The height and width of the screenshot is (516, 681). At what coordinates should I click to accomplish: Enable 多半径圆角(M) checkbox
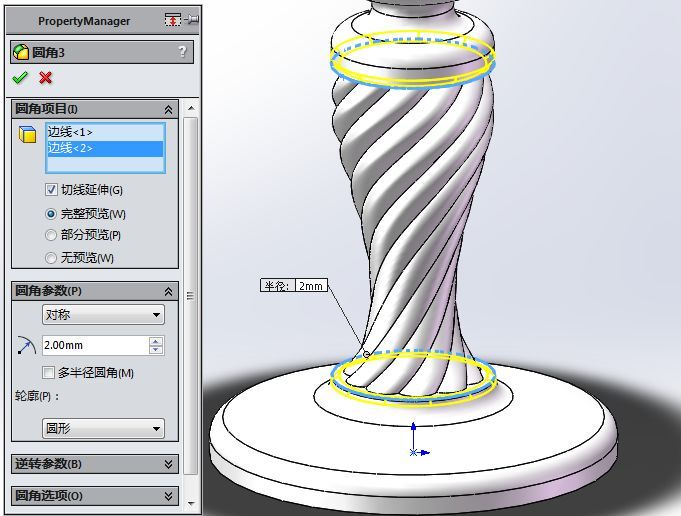pos(48,373)
